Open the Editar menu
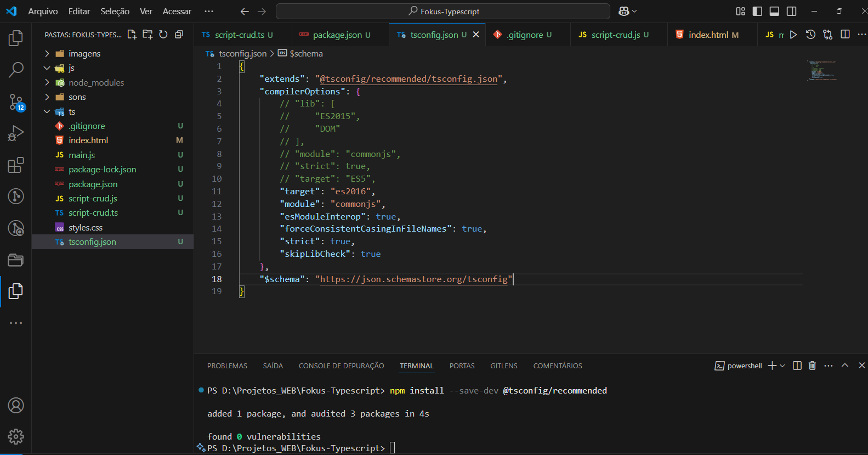This screenshot has width=868, height=455. point(80,11)
